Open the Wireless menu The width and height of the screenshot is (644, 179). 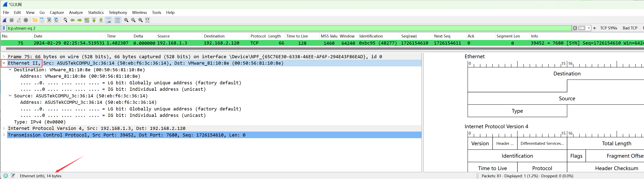pos(140,12)
